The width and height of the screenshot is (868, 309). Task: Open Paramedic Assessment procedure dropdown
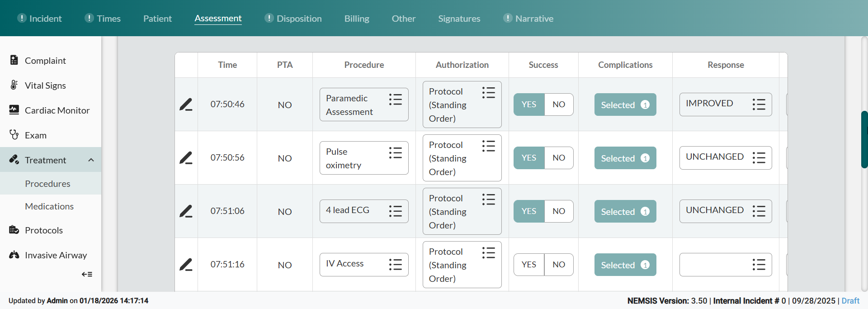364,105
